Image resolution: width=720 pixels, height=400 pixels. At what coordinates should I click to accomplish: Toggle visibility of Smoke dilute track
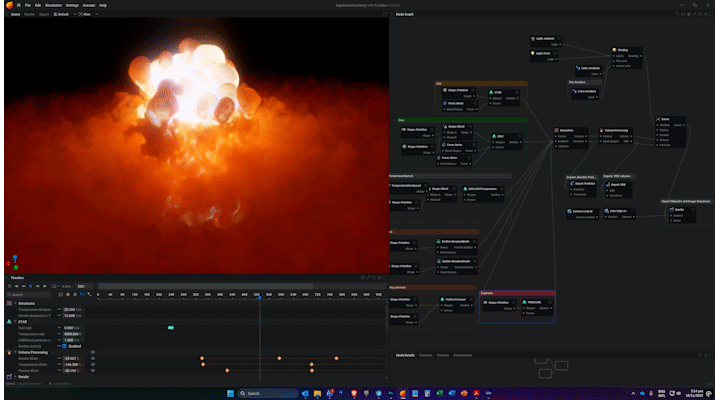pyautogui.click(x=92, y=358)
